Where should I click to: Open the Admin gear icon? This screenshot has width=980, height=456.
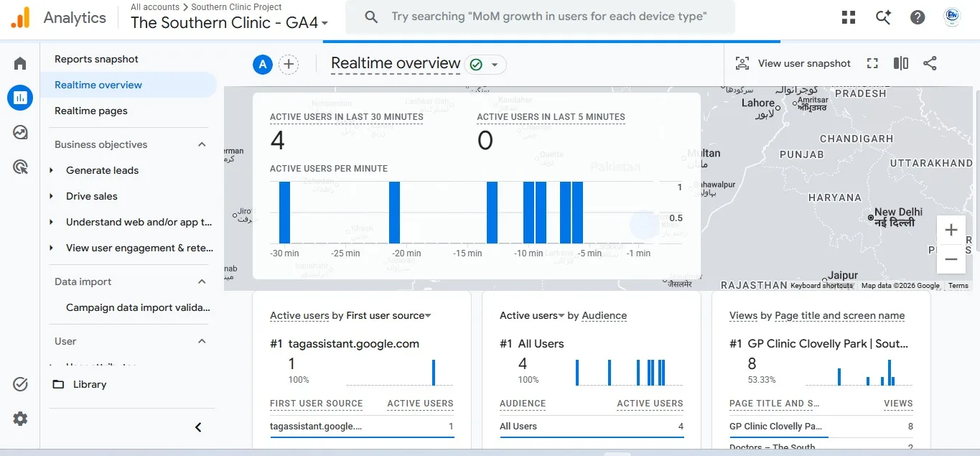click(20, 419)
